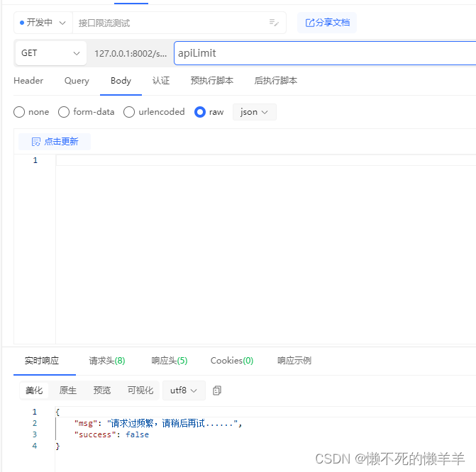Select the urlencoded radio button
The width and height of the screenshot is (476, 472).
pos(129,112)
